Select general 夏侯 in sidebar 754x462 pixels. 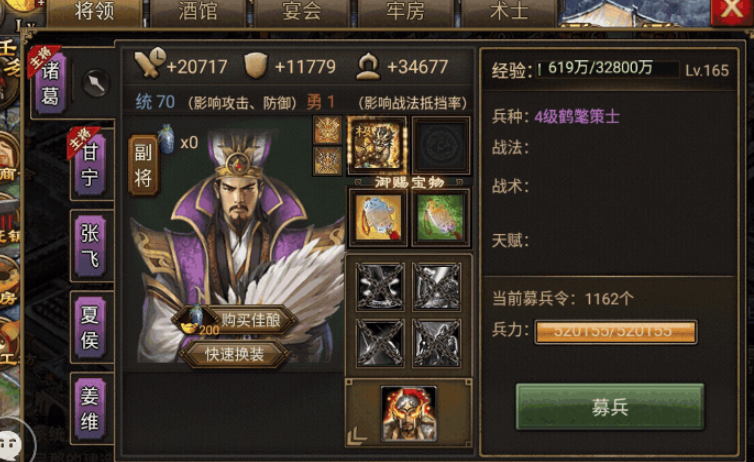coord(90,327)
